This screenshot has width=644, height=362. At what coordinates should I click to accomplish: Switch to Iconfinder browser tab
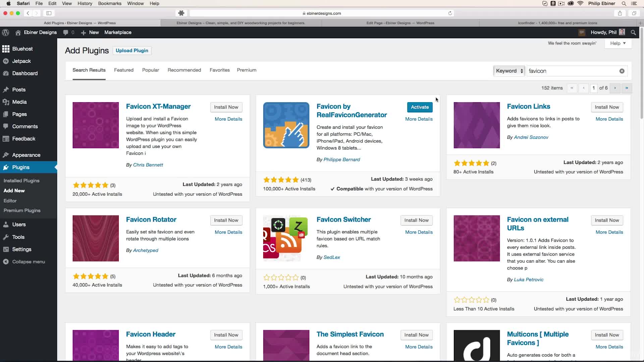tap(557, 23)
